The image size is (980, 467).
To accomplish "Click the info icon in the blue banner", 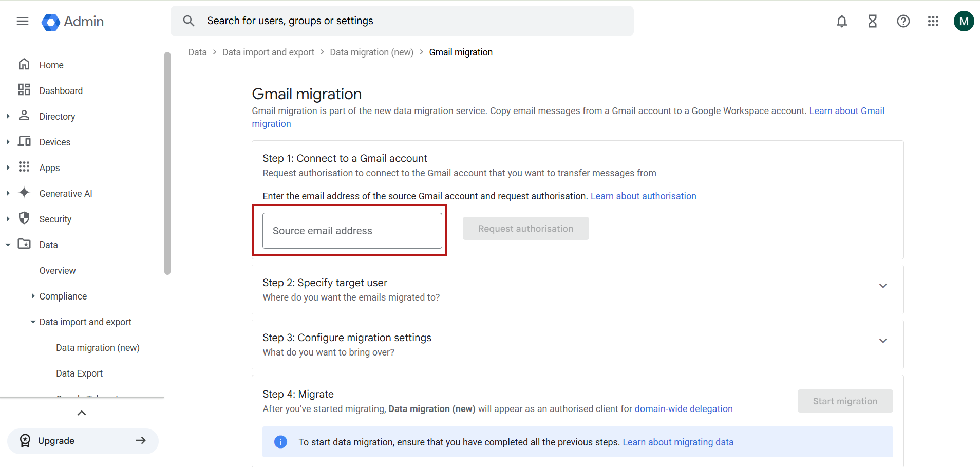I will pos(280,442).
